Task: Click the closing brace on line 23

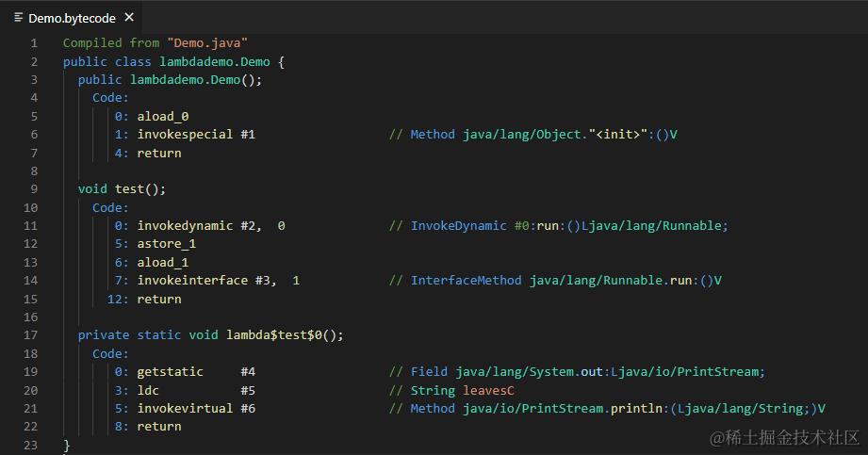Action: click(x=66, y=445)
